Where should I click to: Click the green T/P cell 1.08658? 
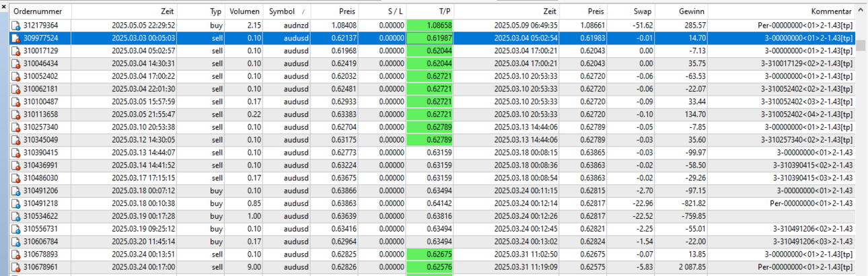tap(431, 25)
